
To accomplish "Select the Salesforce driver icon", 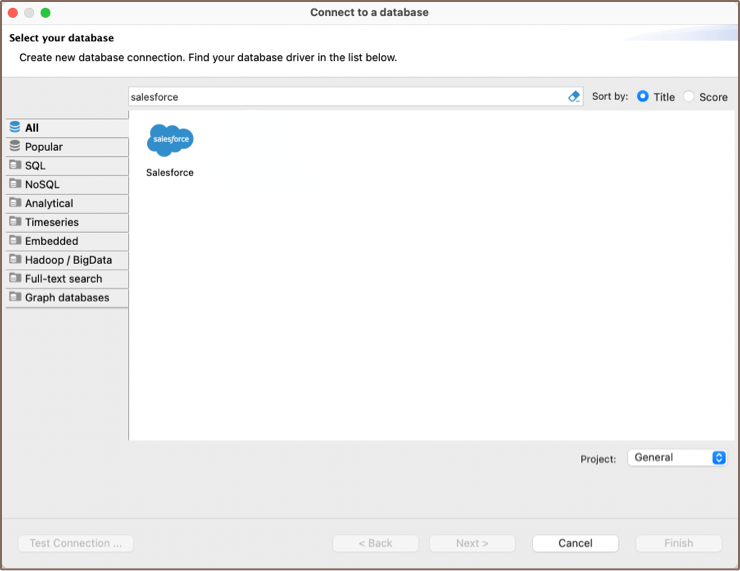I will (x=170, y=141).
